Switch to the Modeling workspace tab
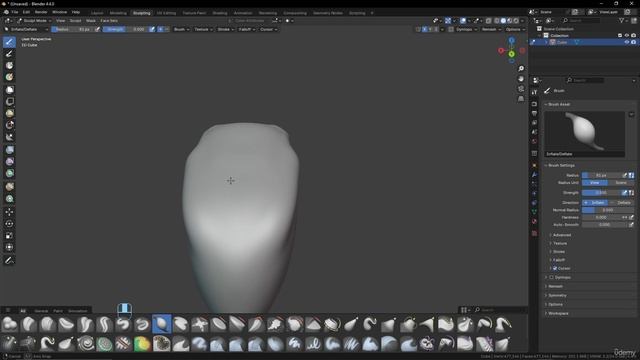640x360 pixels. click(x=118, y=13)
